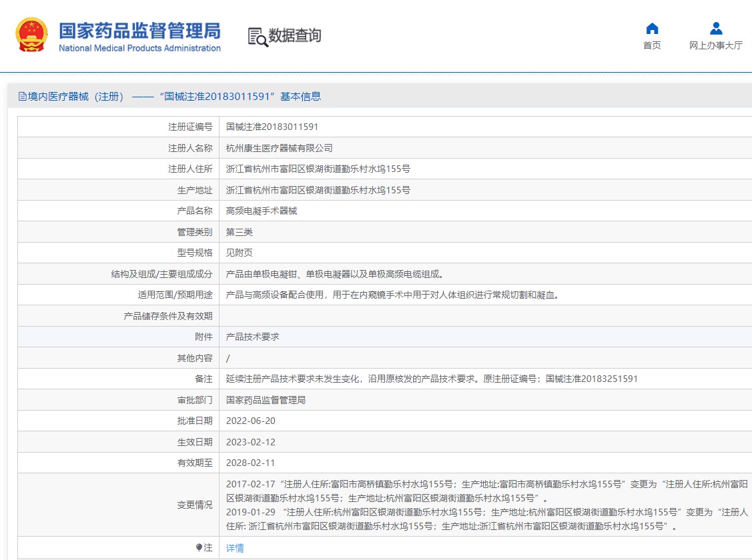Select expiry date 2028-02-11
The height and width of the screenshot is (560, 752).
click(x=251, y=463)
